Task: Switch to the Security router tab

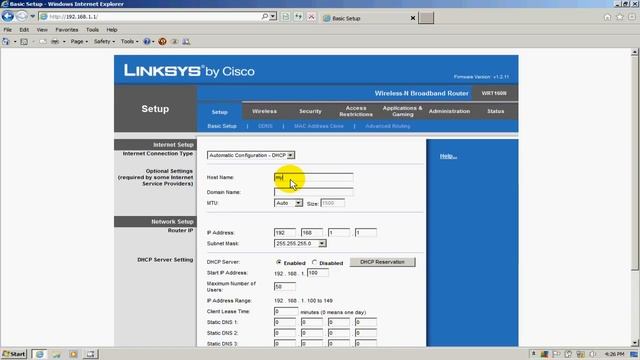Action: (x=310, y=111)
